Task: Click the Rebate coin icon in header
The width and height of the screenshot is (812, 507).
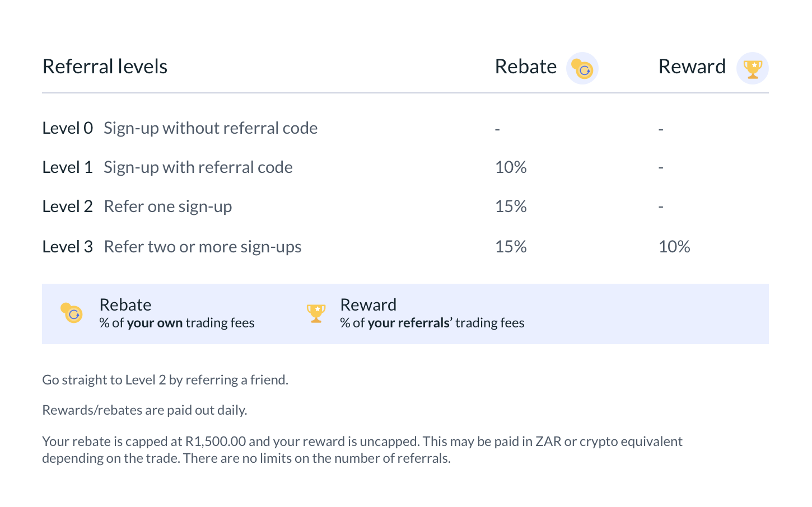Action: coord(582,68)
